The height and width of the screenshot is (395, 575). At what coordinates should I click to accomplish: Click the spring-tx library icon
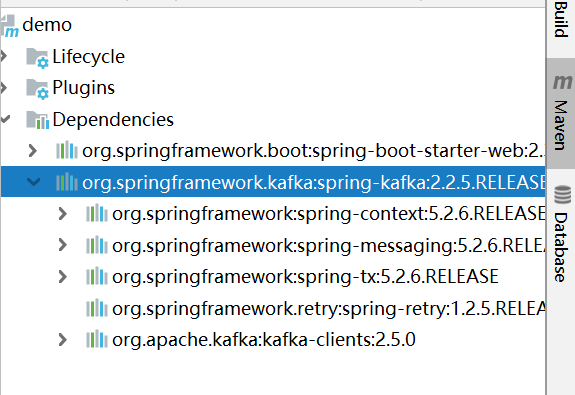tap(97, 277)
